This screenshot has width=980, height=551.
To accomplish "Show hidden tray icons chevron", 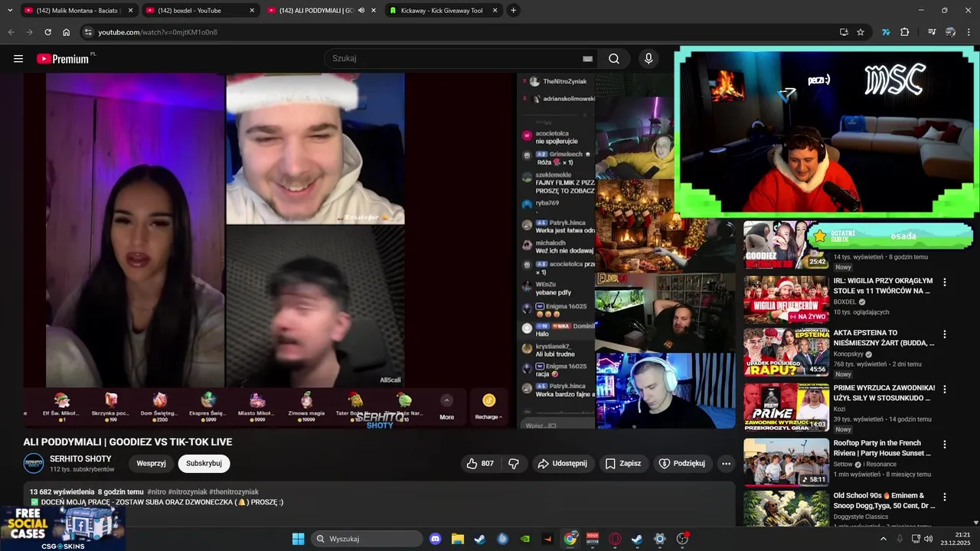I will click(883, 539).
